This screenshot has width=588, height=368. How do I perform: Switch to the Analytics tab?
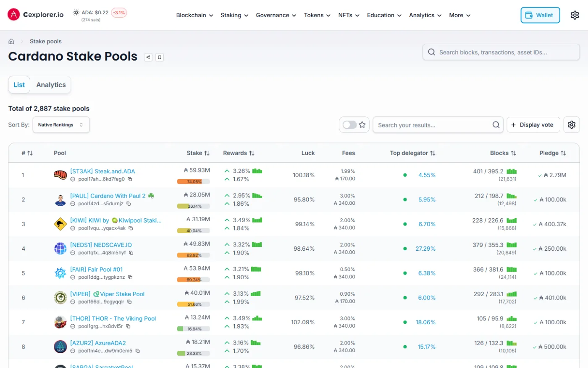(51, 85)
